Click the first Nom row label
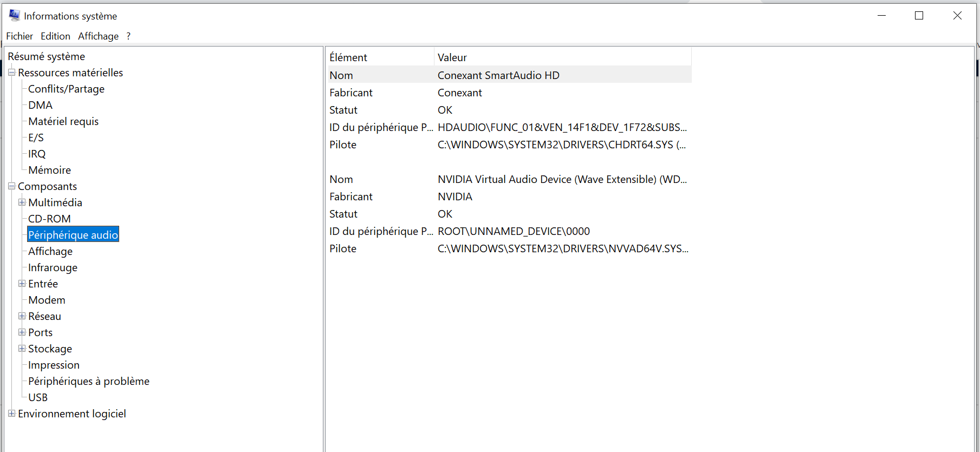 pos(341,75)
